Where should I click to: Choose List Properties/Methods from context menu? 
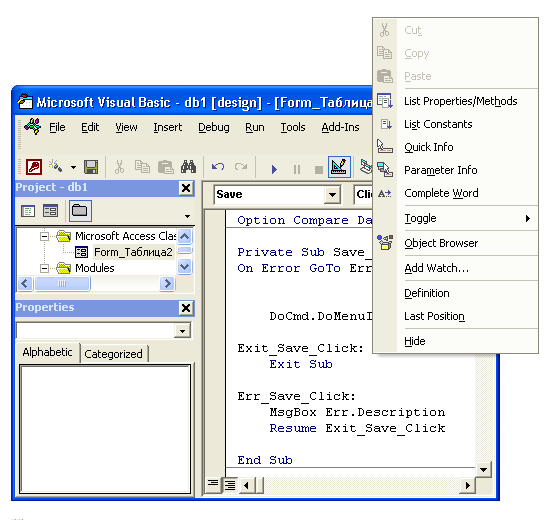click(x=455, y=101)
